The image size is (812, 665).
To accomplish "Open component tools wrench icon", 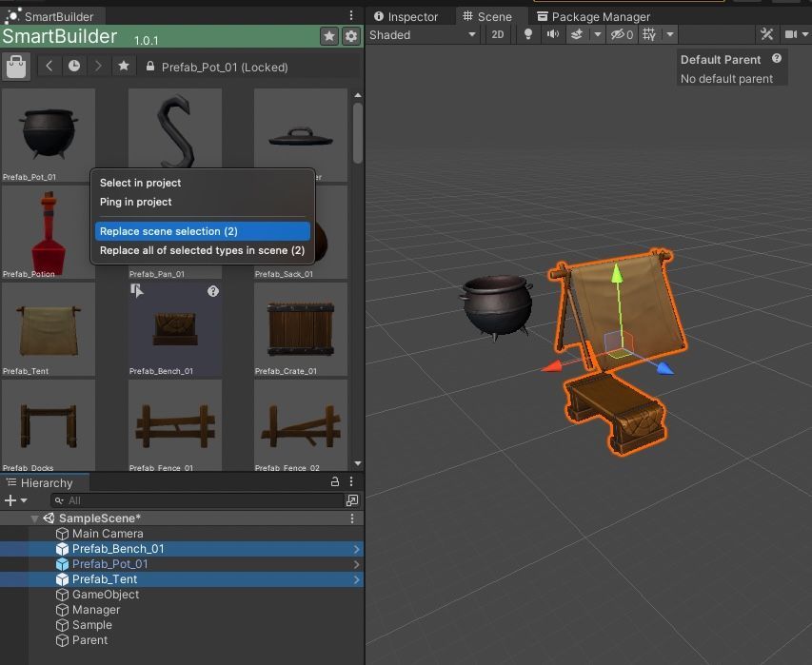I will pyautogui.click(x=767, y=34).
